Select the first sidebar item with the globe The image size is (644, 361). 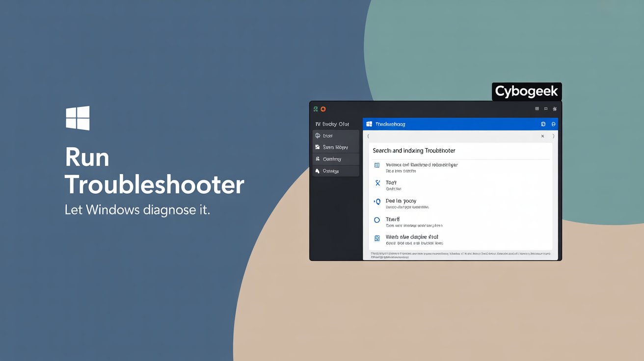[336, 135]
